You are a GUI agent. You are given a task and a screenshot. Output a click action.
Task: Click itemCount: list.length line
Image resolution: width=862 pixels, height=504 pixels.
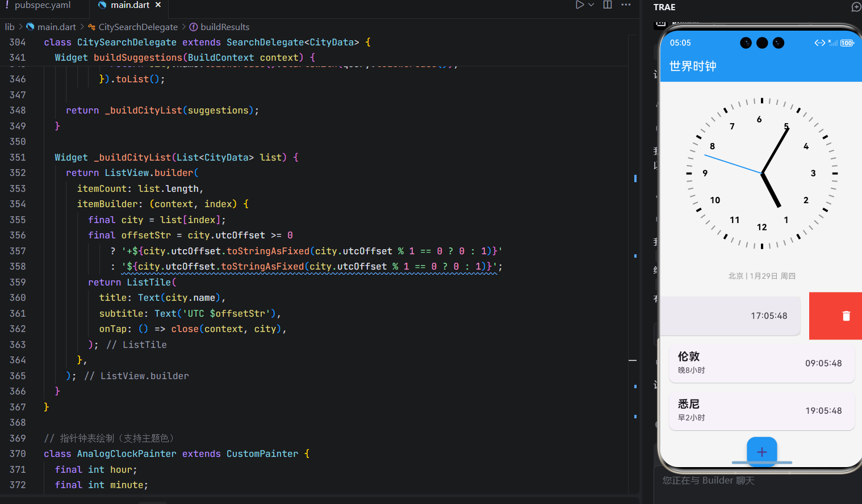(x=140, y=188)
